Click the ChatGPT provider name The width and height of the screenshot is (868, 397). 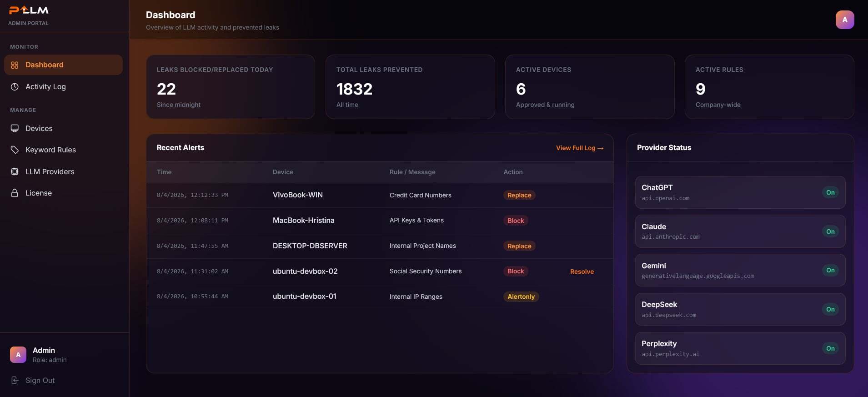click(x=657, y=187)
